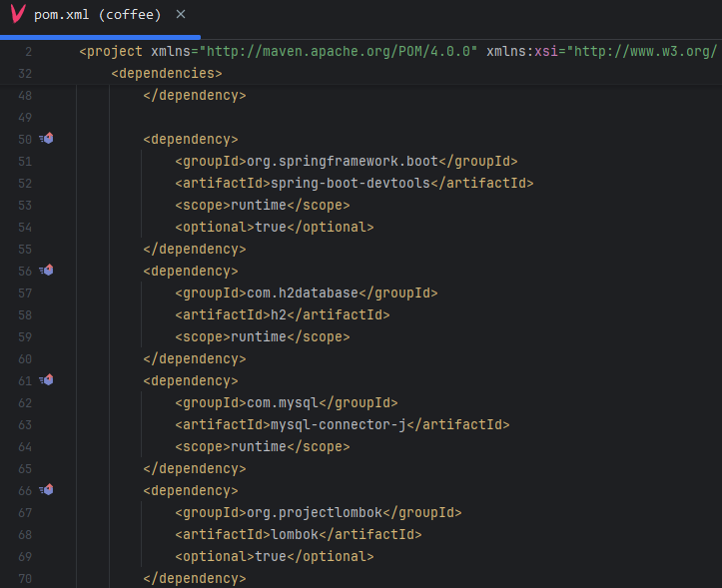This screenshot has width=722, height=588.
Task: Click line number 63 in gutter
Action: click(25, 424)
